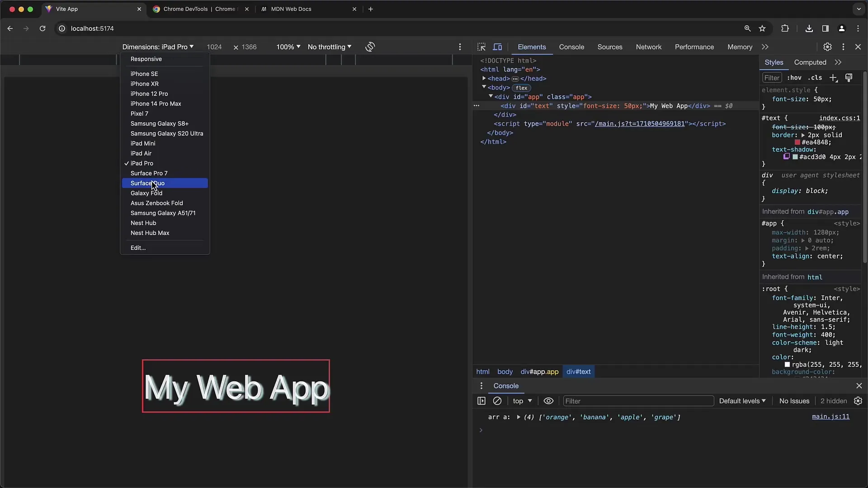Click the more DevTools panels icon

765,47
